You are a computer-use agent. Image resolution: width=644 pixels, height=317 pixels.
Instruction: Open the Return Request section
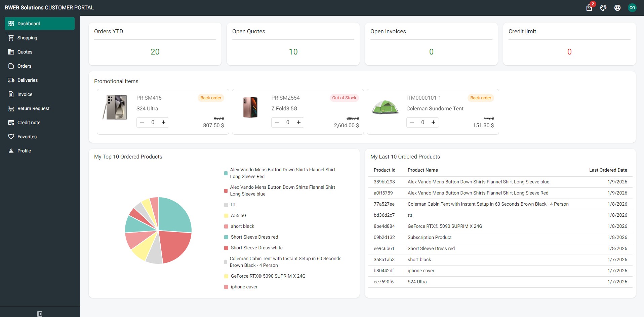pyautogui.click(x=34, y=108)
